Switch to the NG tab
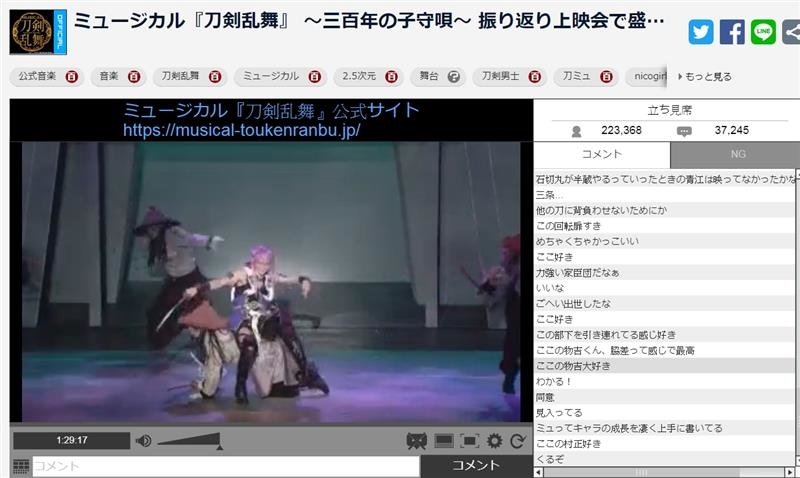This screenshot has width=800, height=478. pos(737,155)
